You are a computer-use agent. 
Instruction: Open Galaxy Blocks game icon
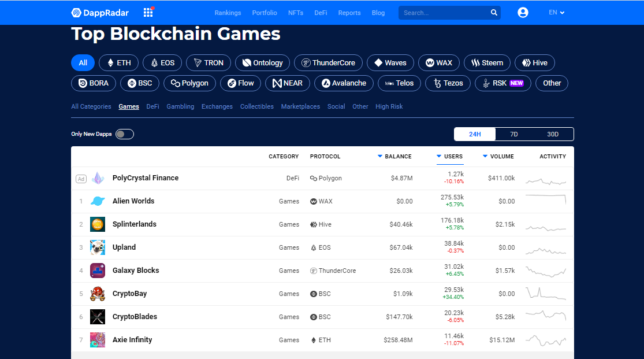98,271
